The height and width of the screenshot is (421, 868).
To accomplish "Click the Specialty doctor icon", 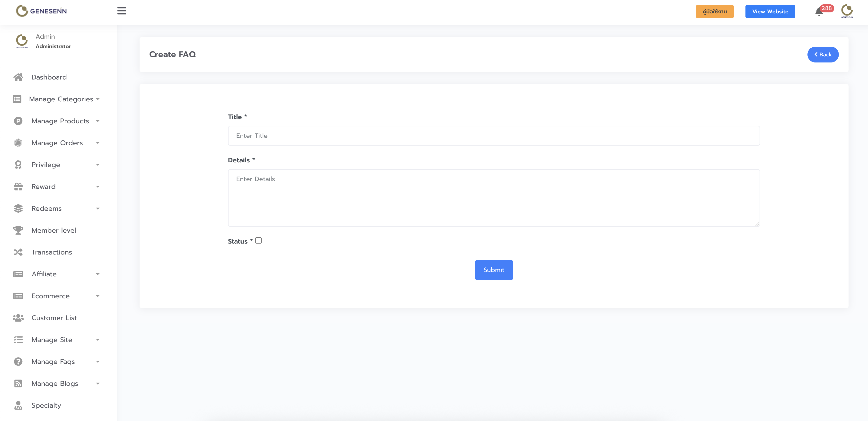I will (x=18, y=405).
